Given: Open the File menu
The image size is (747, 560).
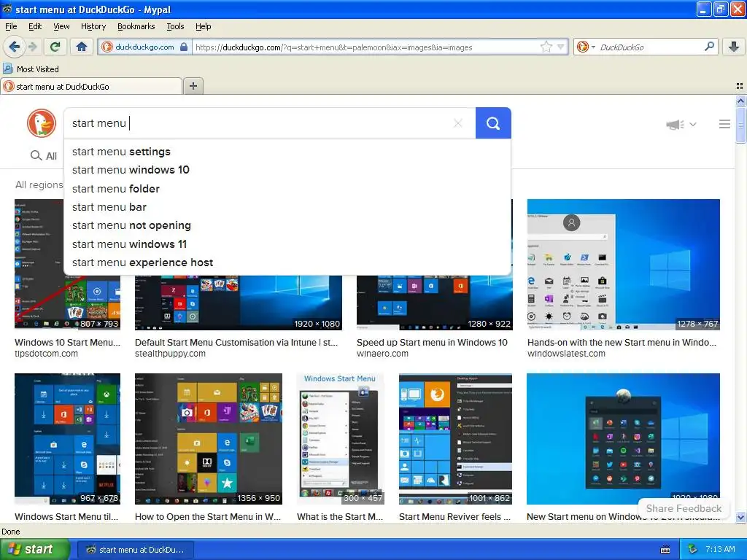Looking at the screenshot, I should click(x=11, y=26).
